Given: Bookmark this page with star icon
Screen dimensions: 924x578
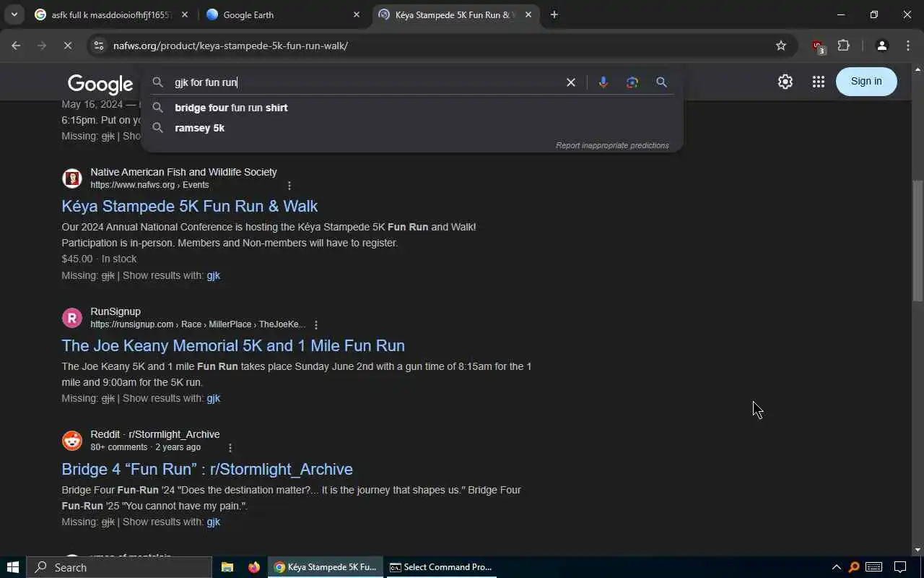Looking at the screenshot, I should coord(780,46).
